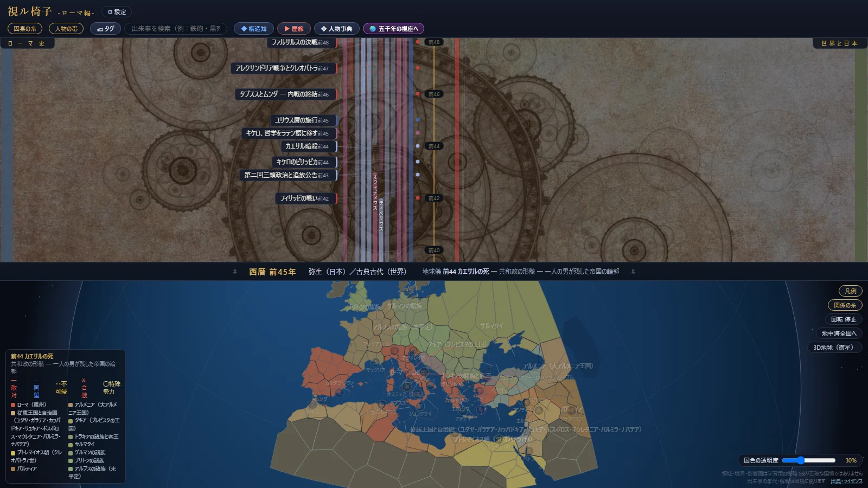Click the パルティア legend swatch
The width and height of the screenshot is (868, 488).
coord(13,469)
